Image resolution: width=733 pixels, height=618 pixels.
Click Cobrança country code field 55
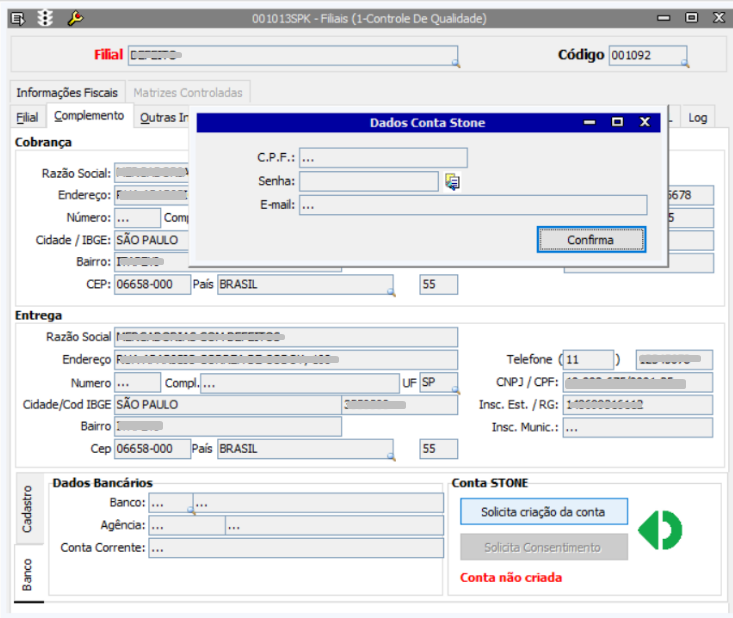(438, 284)
